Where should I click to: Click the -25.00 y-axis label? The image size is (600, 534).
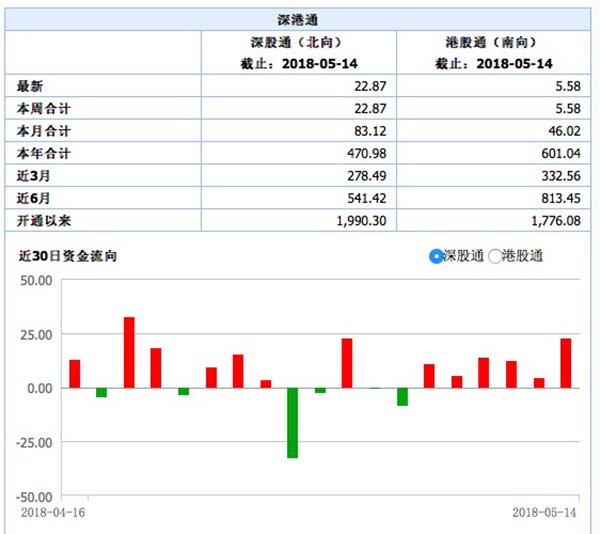point(34,443)
